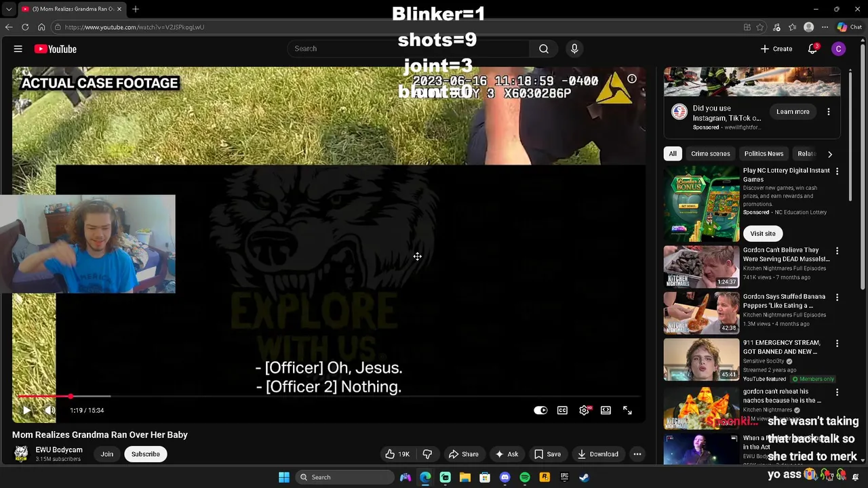Open the Stuffed Banana Peppers video thumbnail

click(x=701, y=313)
